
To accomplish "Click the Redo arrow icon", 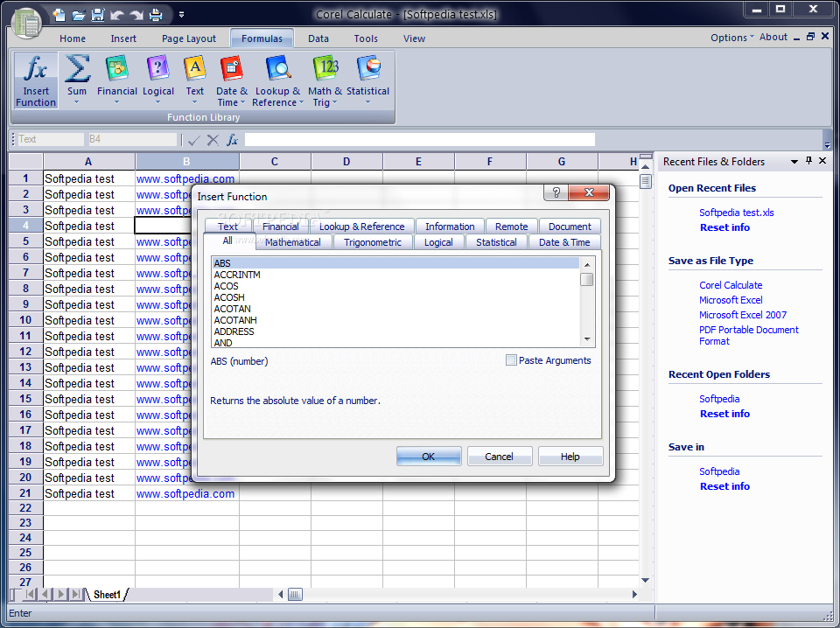I will click(136, 15).
